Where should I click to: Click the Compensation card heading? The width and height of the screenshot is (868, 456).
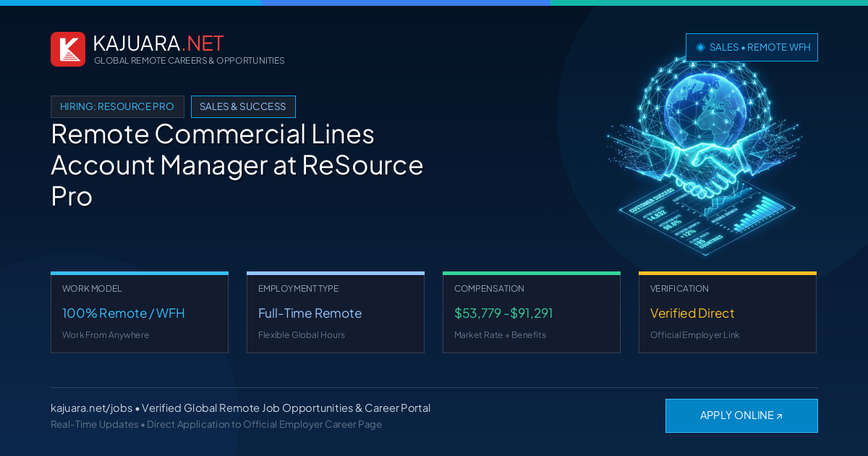pos(489,289)
